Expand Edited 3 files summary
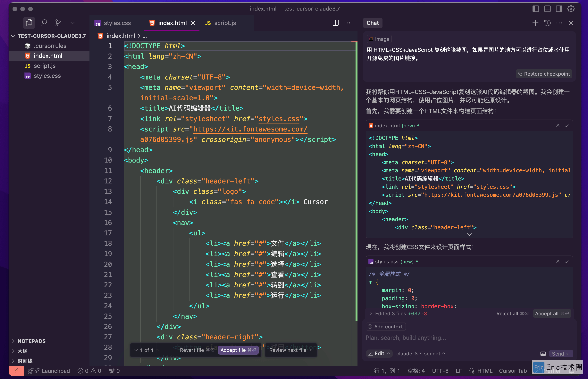Screen dimensions: 588x379 398,314
